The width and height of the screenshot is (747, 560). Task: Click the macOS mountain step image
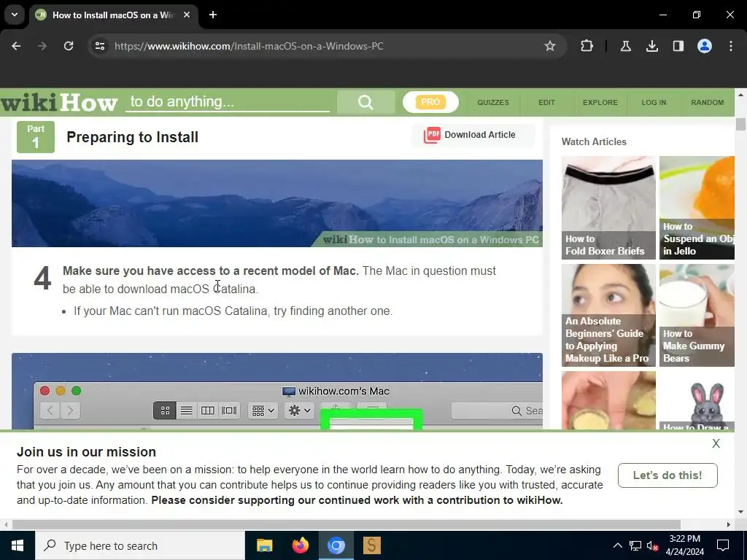tap(276, 203)
